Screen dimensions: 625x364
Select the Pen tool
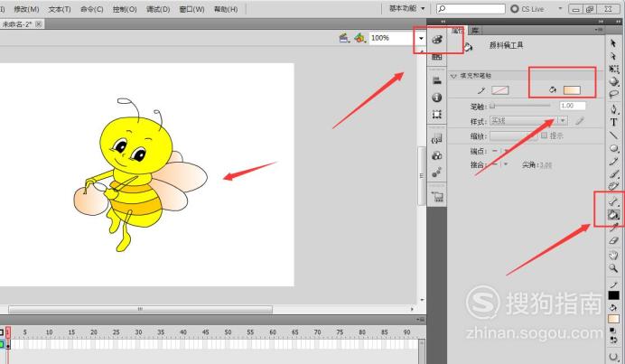[614, 109]
